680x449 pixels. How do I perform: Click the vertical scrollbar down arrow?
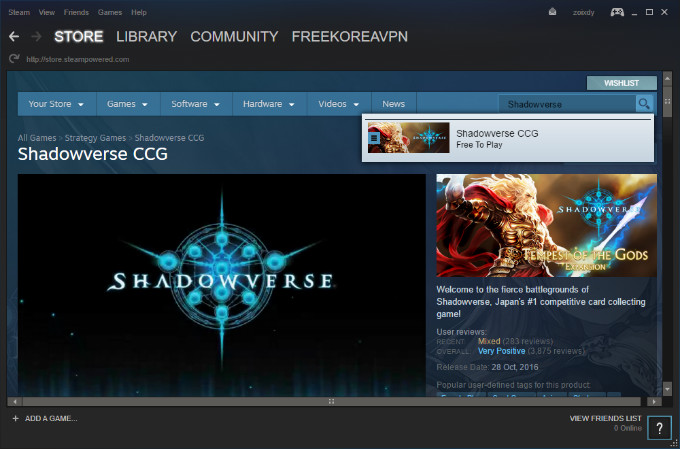667,389
